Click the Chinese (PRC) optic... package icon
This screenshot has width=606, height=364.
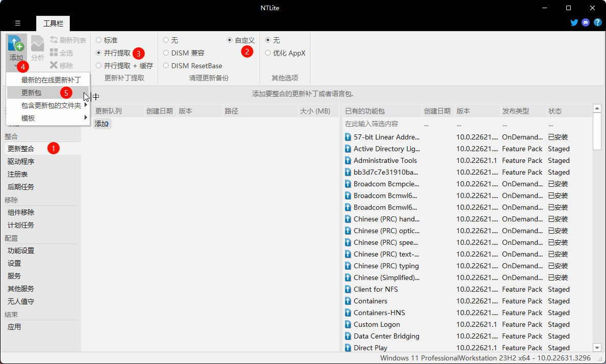(x=348, y=231)
